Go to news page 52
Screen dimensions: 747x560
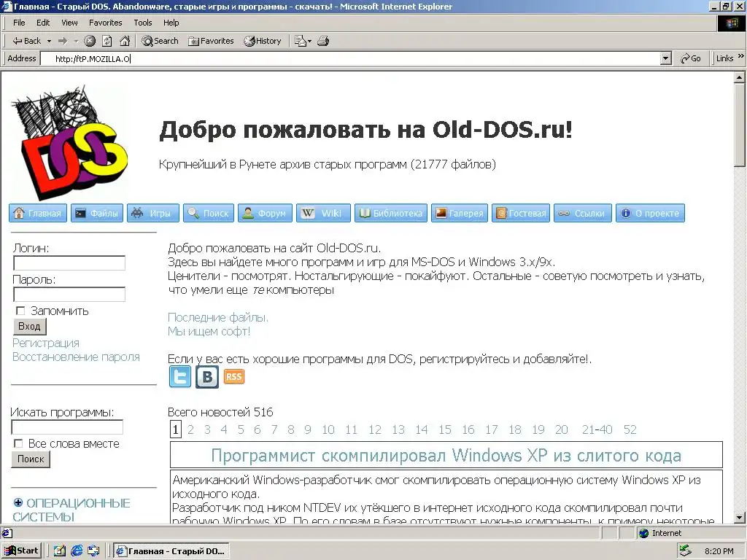(630, 429)
